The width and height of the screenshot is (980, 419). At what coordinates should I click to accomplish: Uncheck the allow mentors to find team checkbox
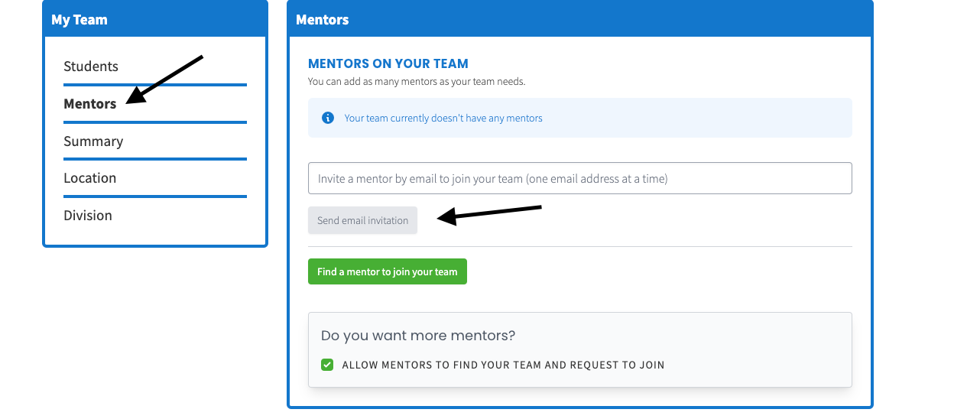(327, 365)
